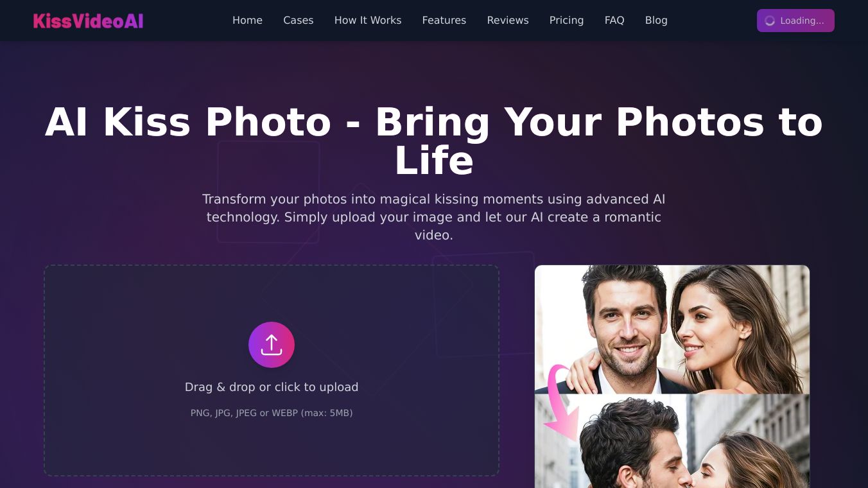Open the FAQ nav item
The height and width of the screenshot is (488, 868).
tap(614, 21)
